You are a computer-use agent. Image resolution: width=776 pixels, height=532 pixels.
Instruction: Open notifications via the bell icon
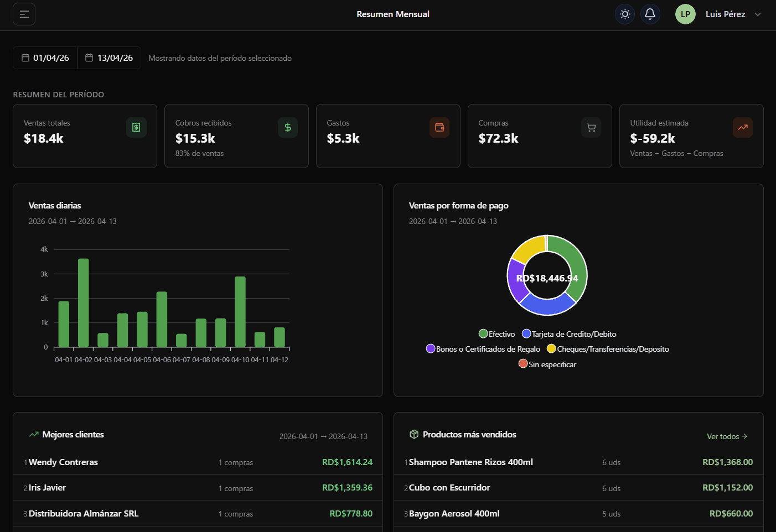click(650, 14)
